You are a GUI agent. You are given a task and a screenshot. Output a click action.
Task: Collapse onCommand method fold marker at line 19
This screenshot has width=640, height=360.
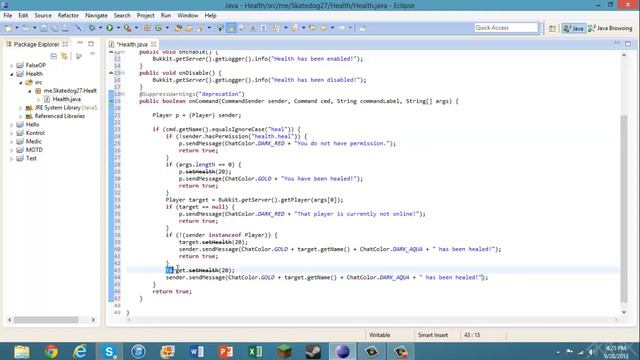[111, 101]
